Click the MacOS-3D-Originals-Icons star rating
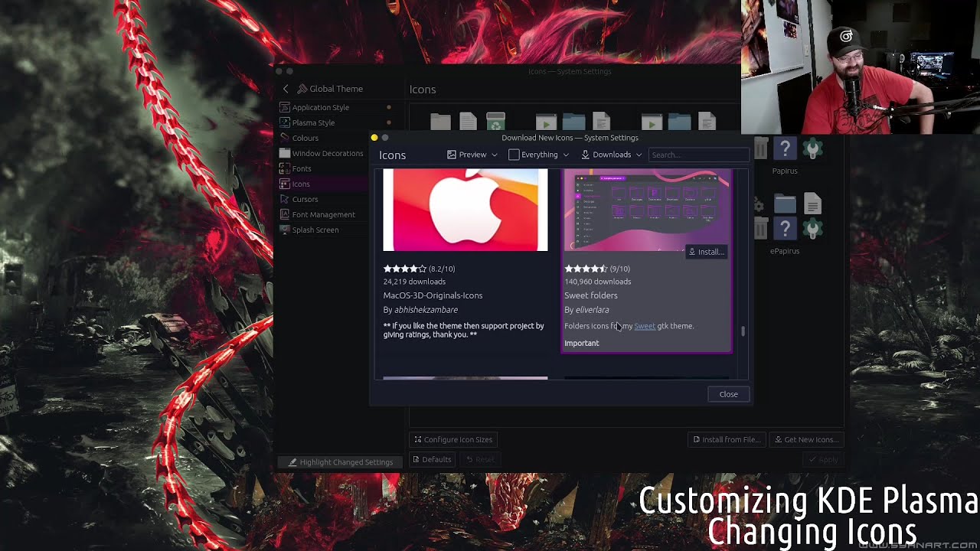The width and height of the screenshot is (980, 551). pyautogui.click(x=404, y=269)
